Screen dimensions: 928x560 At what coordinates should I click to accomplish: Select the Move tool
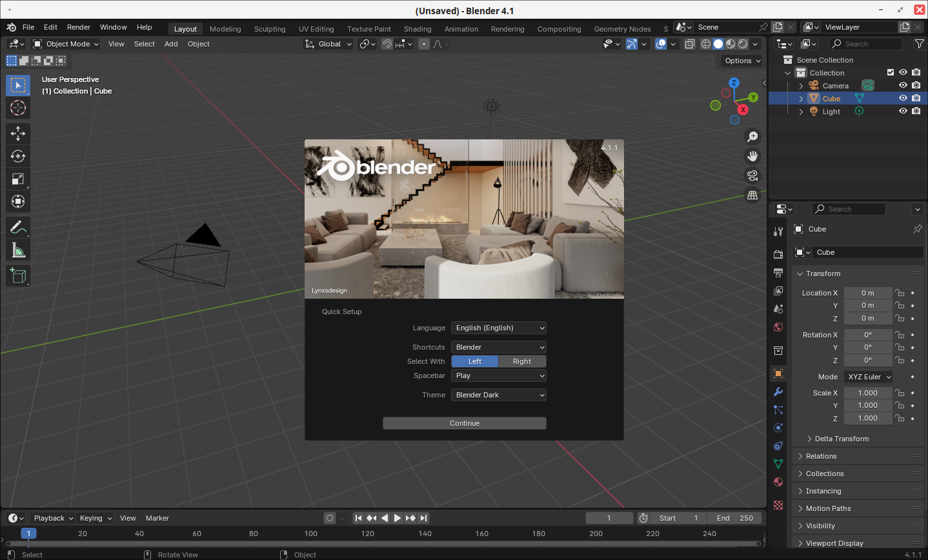[x=18, y=134]
